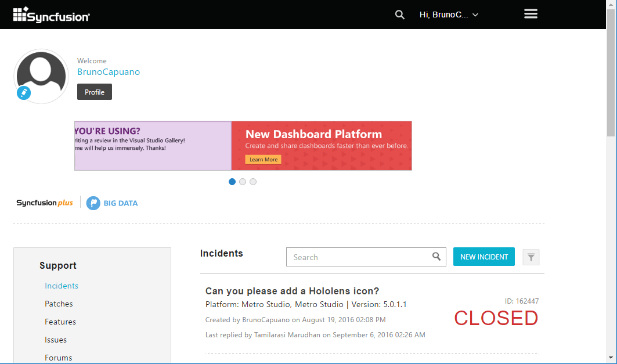Open the hamburger menu icon
This screenshot has width=617, height=364.
531,15
